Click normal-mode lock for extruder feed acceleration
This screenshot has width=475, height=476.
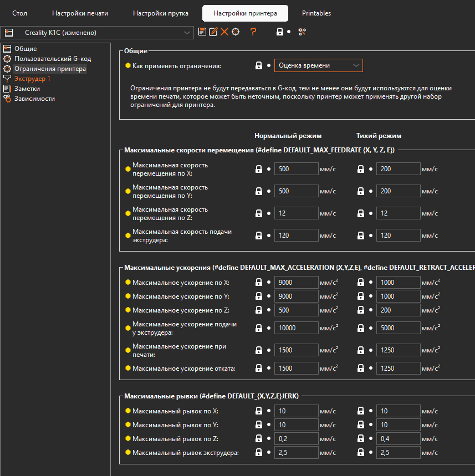coord(259,328)
